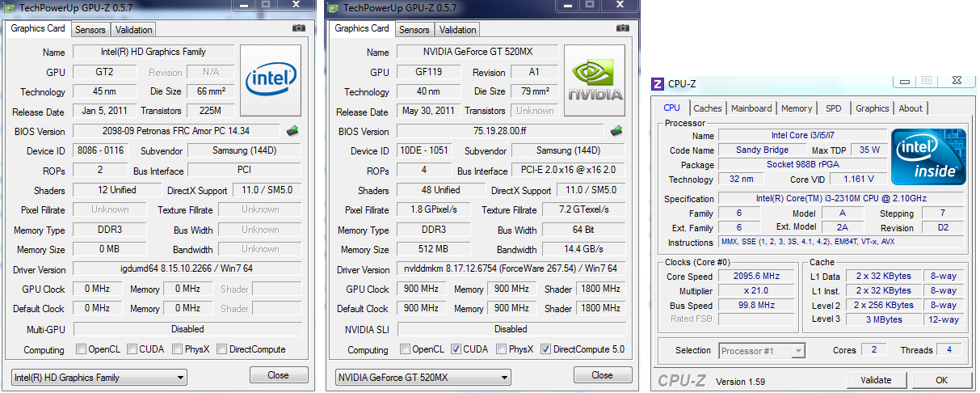Expand the NVIDIA GeForce GT 520MX dropdown

(423, 378)
